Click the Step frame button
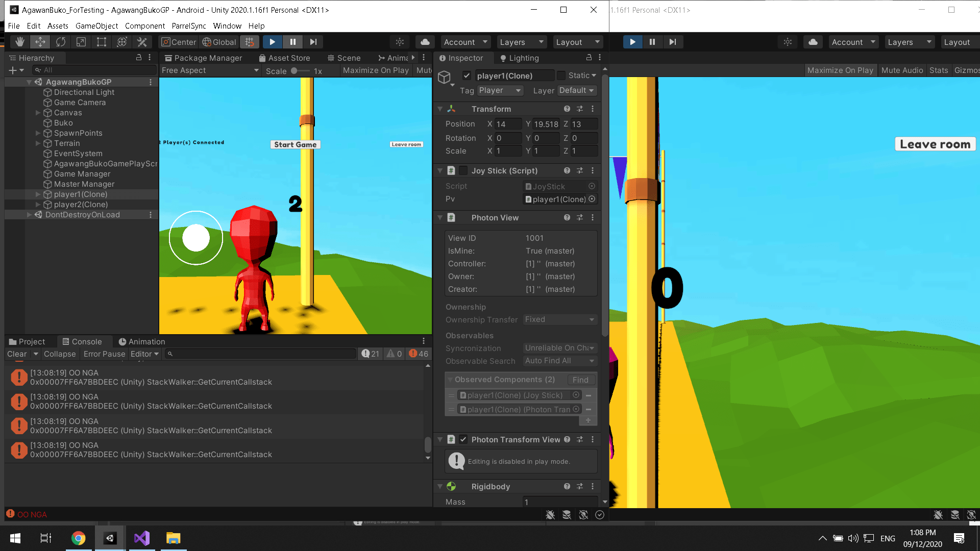This screenshot has height=551, width=980. tap(313, 42)
